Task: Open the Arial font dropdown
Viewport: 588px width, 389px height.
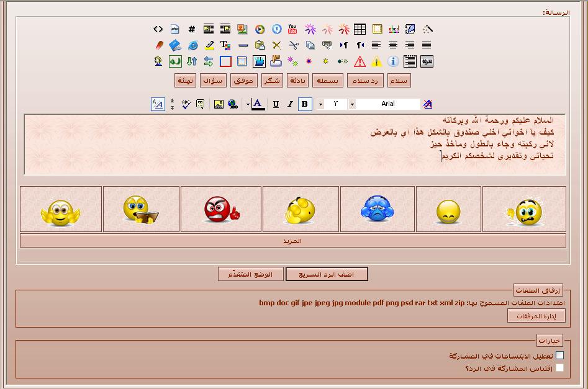Action: [x=352, y=104]
